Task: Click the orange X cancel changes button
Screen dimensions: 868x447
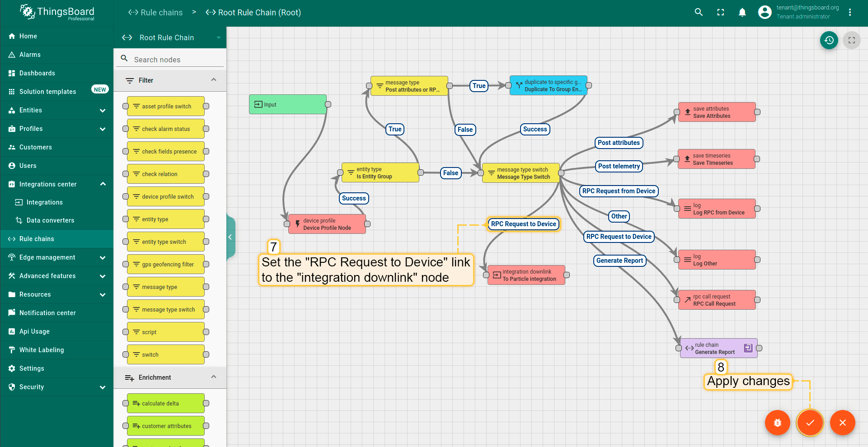Action: coord(842,423)
